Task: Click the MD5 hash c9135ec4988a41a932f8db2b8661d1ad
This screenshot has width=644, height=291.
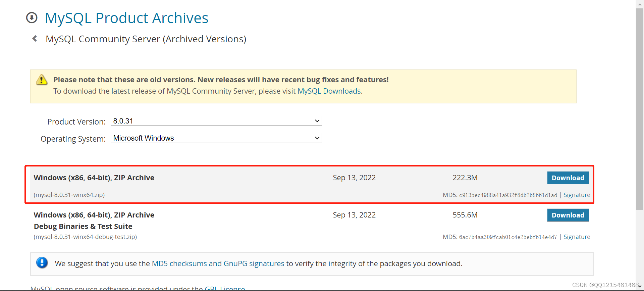Action: (508, 195)
